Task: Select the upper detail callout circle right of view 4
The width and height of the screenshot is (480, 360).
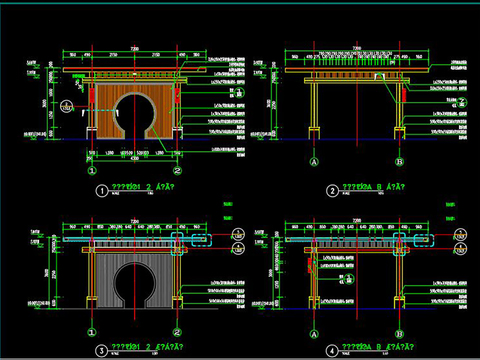Action: [461, 235]
